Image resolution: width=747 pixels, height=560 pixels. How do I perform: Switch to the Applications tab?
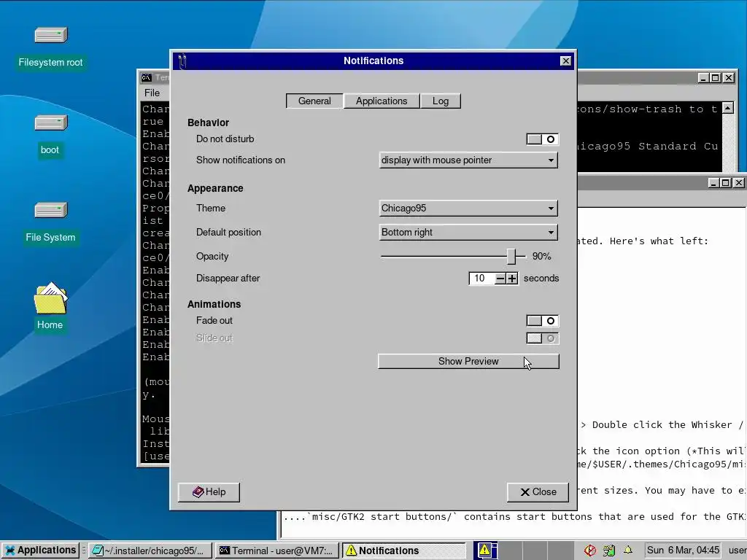click(382, 101)
